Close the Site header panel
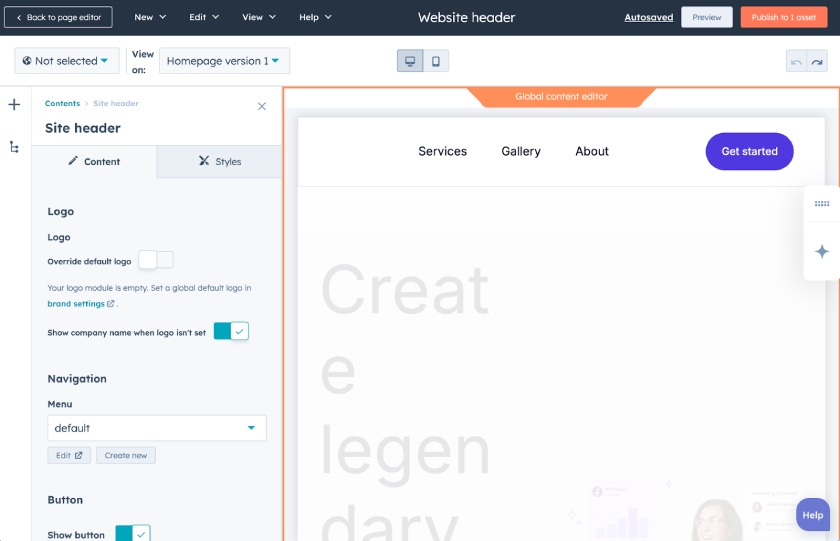The height and width of the screenshot is (541, 840). click(262, 106)
